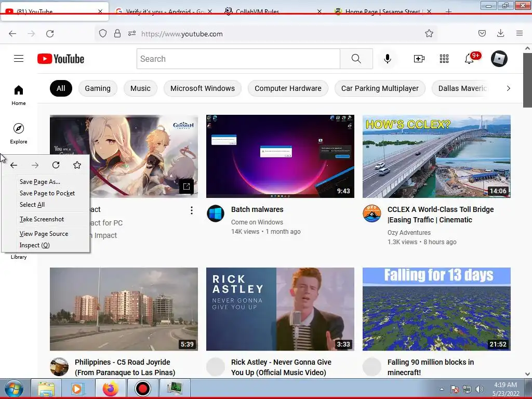532x399 pixels.
Task: Go to Home in the sidebar
Action: (19, 96)
